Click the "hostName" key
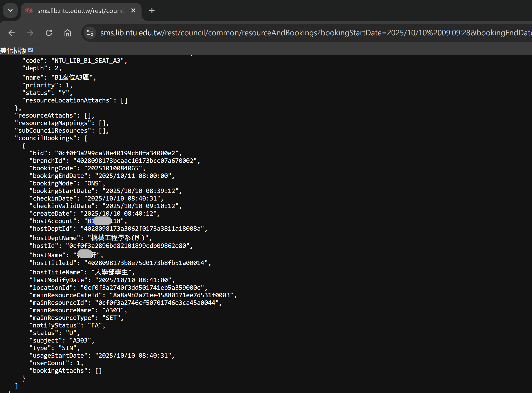The width and height of the screenshot is (532, 393). [47, 255]
